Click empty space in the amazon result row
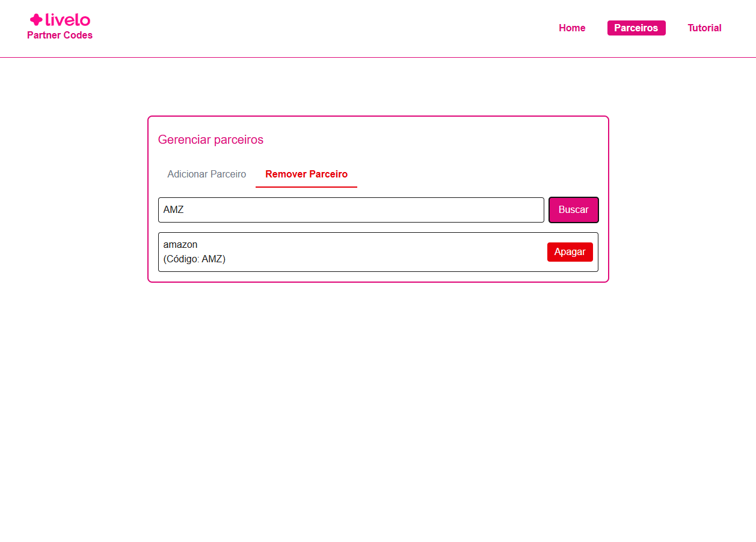Image resolution: width=756 pixels, height=542 pixels. (x=385, y=252)
